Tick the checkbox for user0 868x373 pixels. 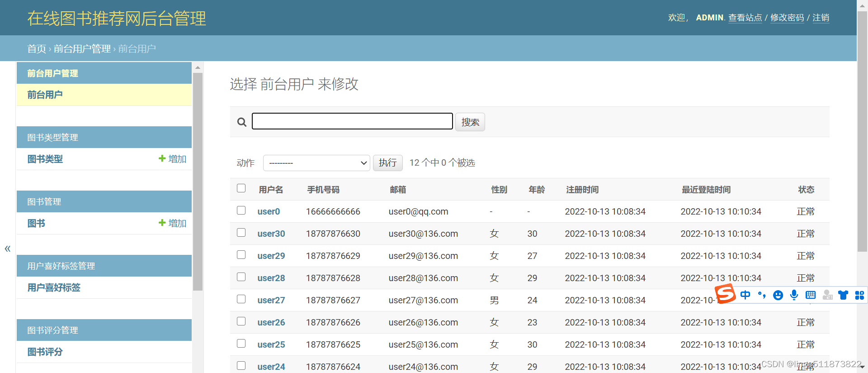click(241, 210)
